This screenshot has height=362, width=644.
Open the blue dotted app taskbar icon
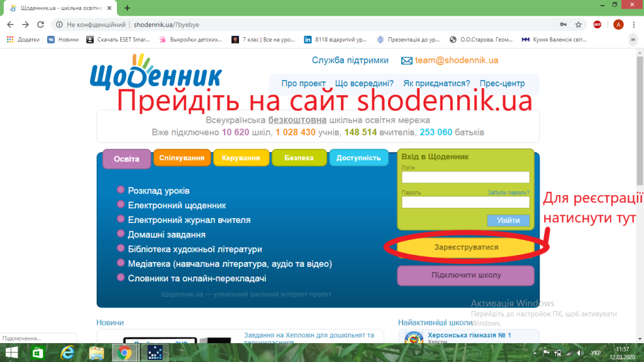coord(155,353)
